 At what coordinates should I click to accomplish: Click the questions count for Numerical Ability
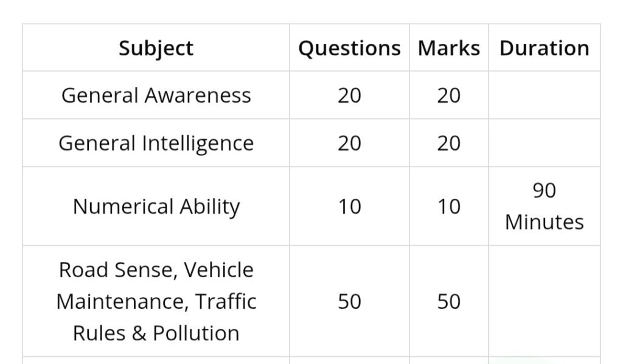tap(349, 207)
